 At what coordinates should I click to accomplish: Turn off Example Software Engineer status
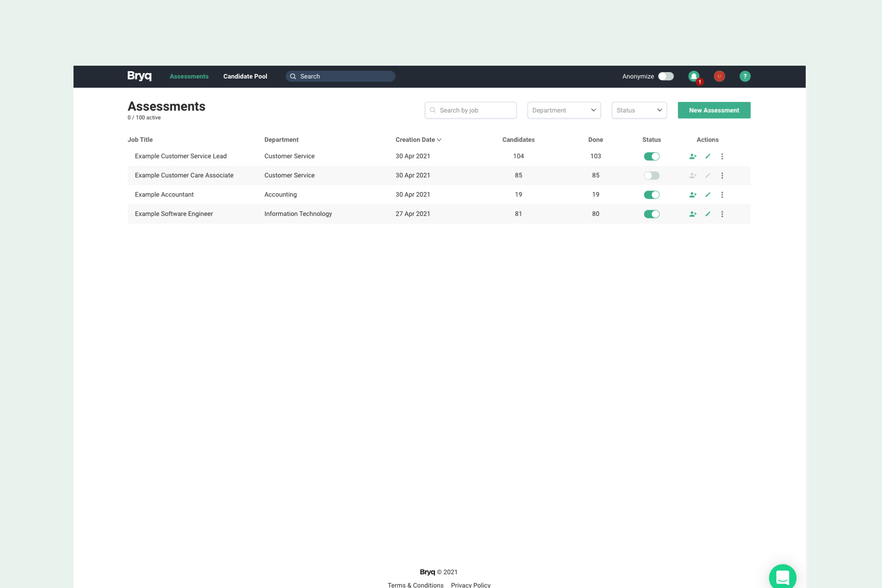651,214
